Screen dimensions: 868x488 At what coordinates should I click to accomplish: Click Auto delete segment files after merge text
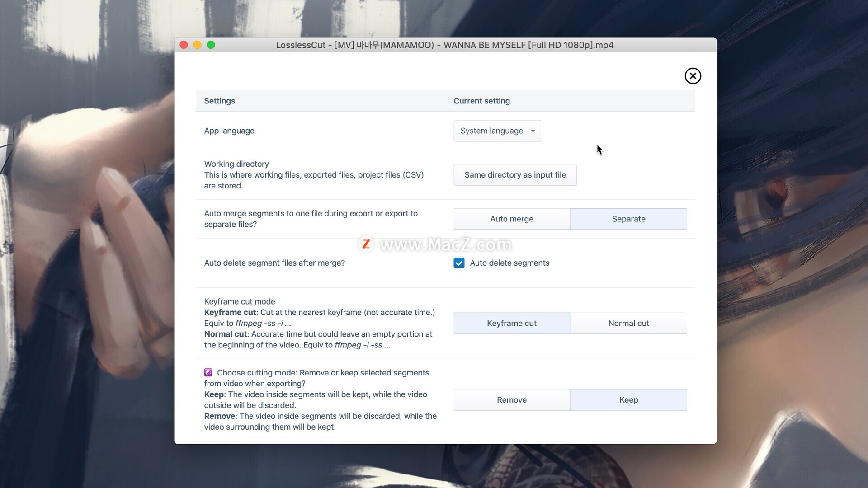[x=274, y=263]
